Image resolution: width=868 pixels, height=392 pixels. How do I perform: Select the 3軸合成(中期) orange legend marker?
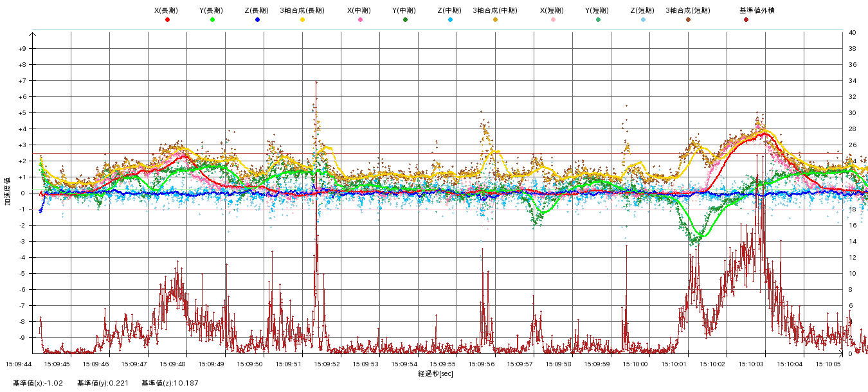point(495,20)
